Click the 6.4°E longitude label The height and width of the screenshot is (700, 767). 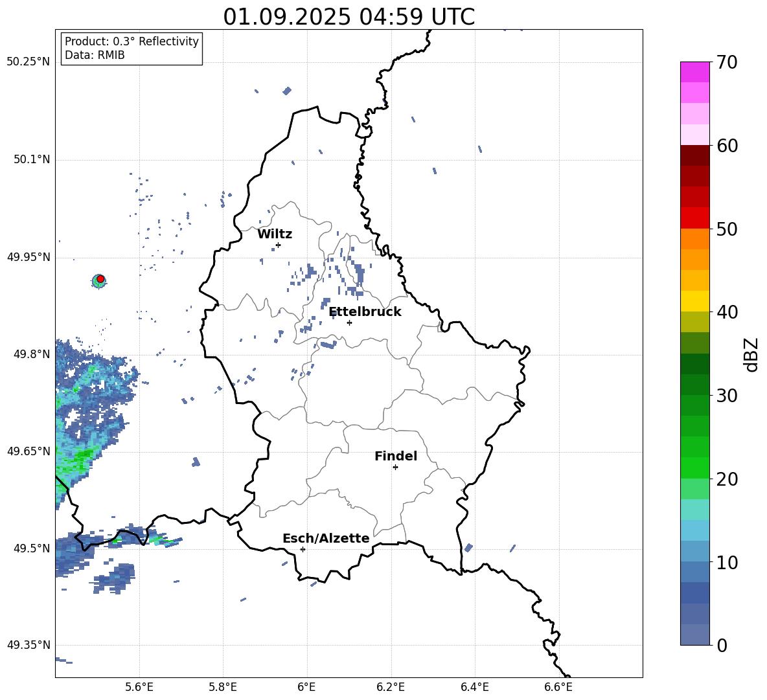[x=474, y=688]
